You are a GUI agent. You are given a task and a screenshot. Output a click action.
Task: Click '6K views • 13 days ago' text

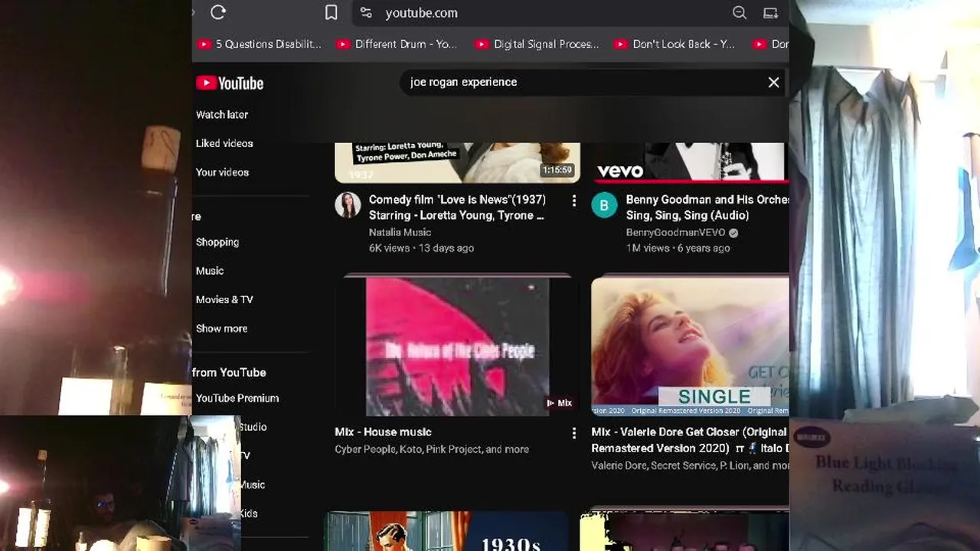click(421, 249)
